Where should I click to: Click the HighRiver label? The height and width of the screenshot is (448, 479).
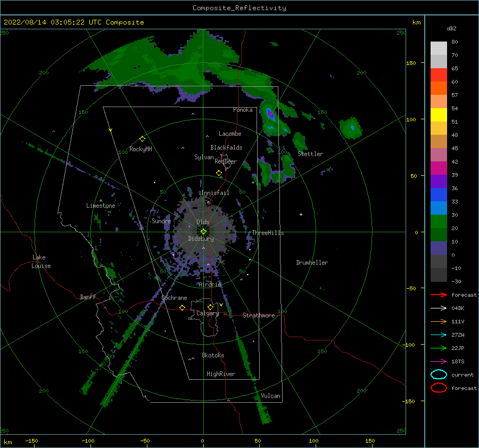click(221, 374)
